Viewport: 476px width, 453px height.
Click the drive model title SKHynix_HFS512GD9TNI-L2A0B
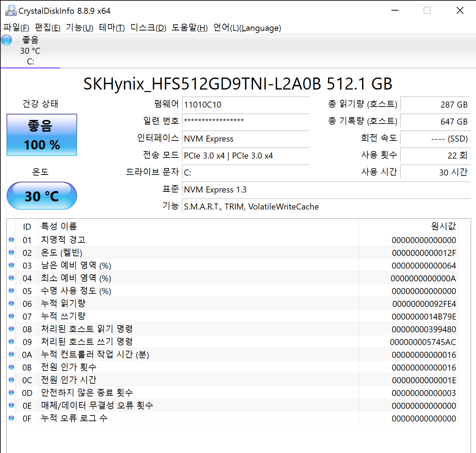coord(202,84)
